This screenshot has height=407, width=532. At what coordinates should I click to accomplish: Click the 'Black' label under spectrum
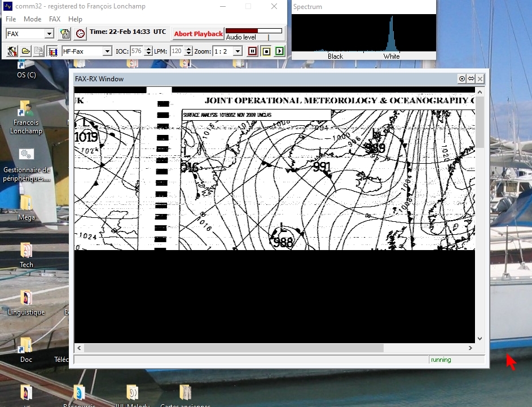[x=335, y=56]
